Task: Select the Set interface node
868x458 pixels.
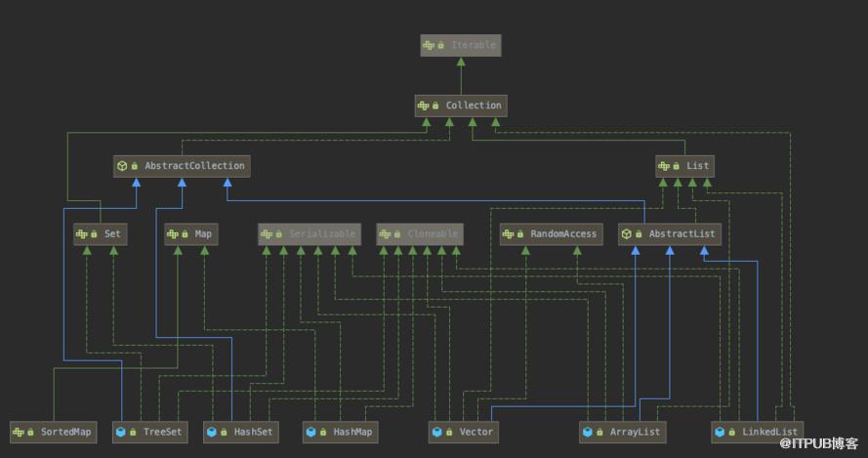Action: (101, 233)
